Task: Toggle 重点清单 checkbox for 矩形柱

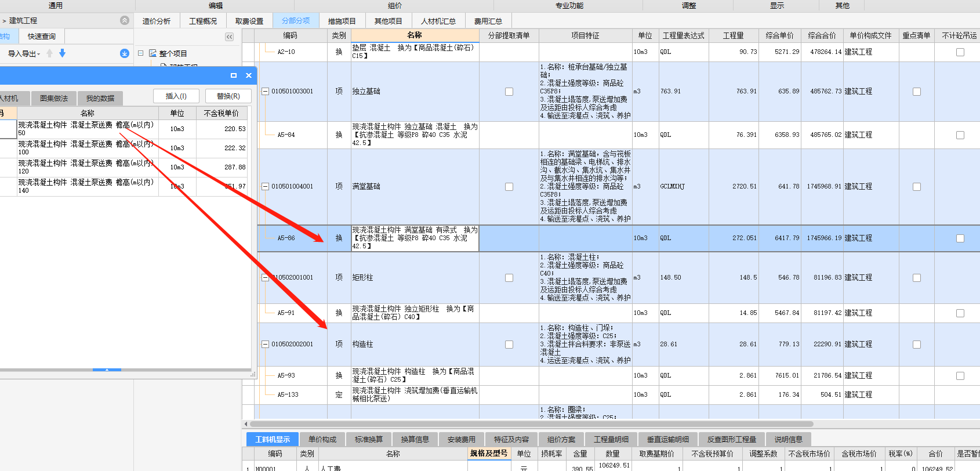Action: tap(917, 278)
